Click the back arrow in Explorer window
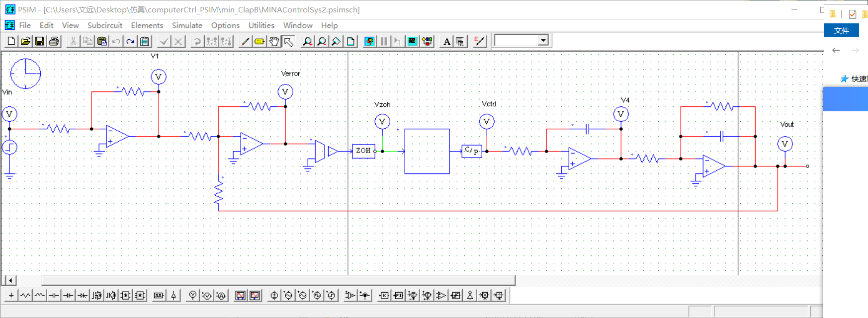 point(836,50)
